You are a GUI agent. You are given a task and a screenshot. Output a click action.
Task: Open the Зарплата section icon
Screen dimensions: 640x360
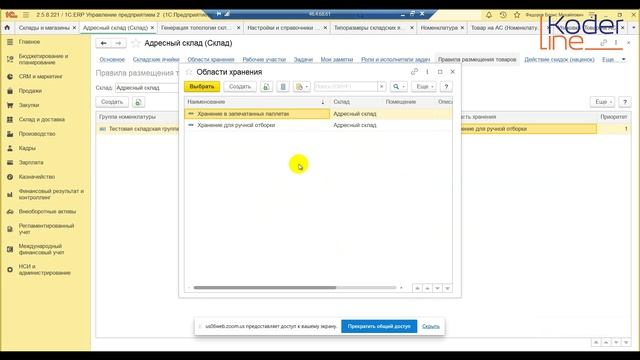coord(10,162)
